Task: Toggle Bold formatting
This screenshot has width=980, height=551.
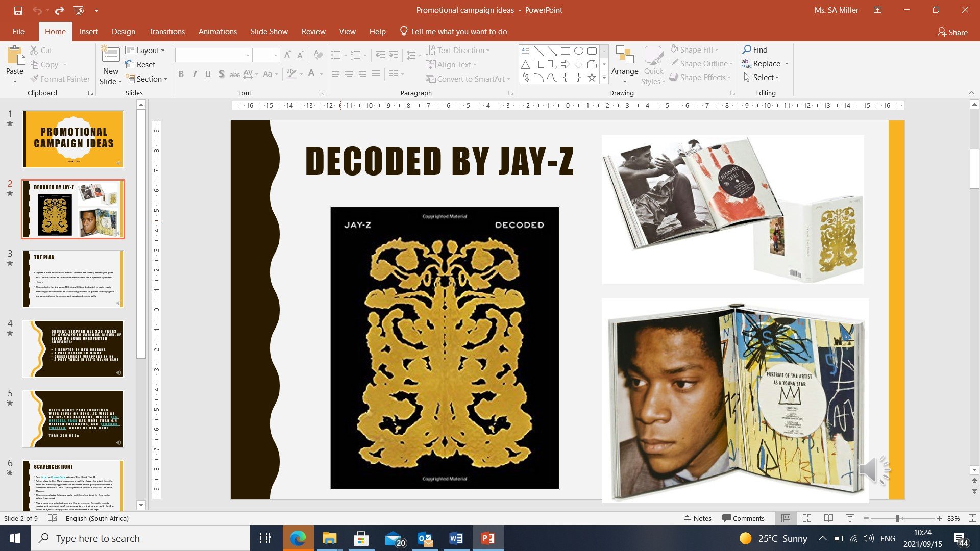Action: pyautogui.click(x=181, y=74)
